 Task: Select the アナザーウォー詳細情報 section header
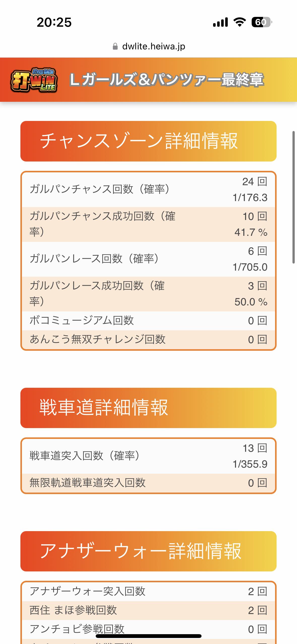[x=148, y=551]
